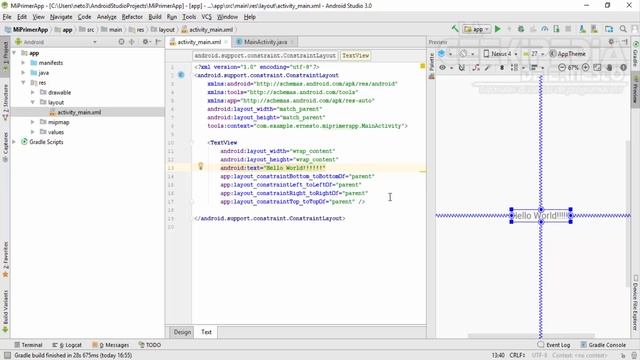Click the gray Stop button icon

coord(568,29)
